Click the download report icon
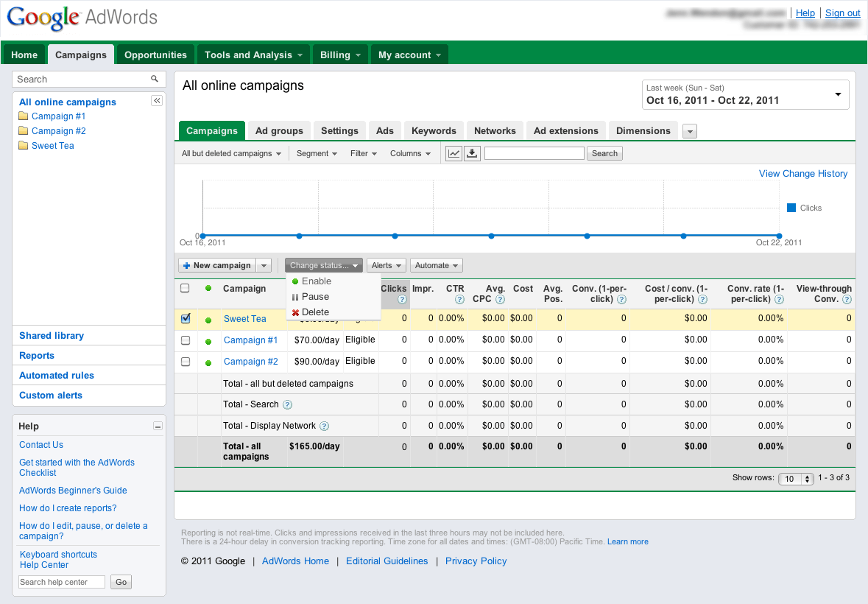The width and height of the screenshot is (868, 604). pos(472,153)
